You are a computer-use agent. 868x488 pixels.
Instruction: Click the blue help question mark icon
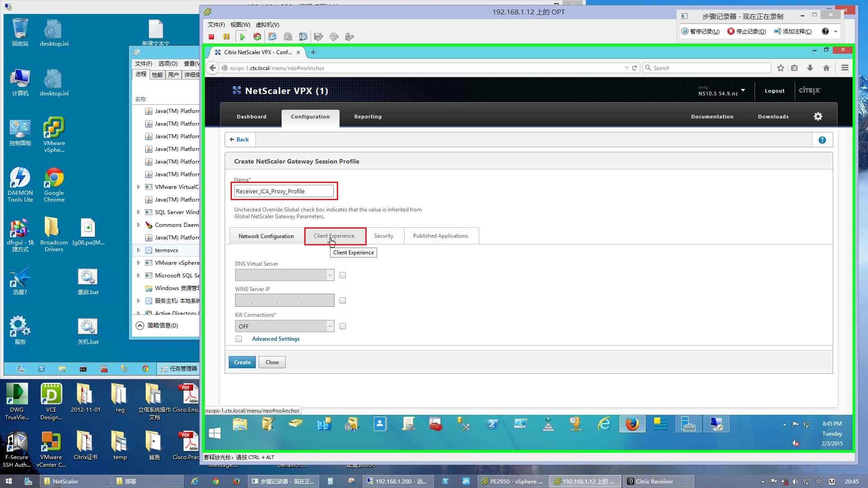pyautogui.click(x=822, y=140)
